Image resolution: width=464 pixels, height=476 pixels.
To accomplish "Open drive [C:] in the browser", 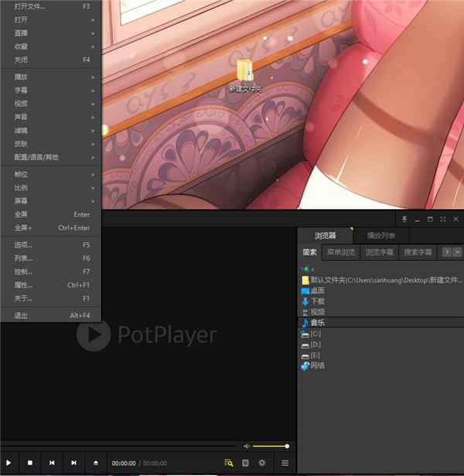I will [x=311, y=334].
